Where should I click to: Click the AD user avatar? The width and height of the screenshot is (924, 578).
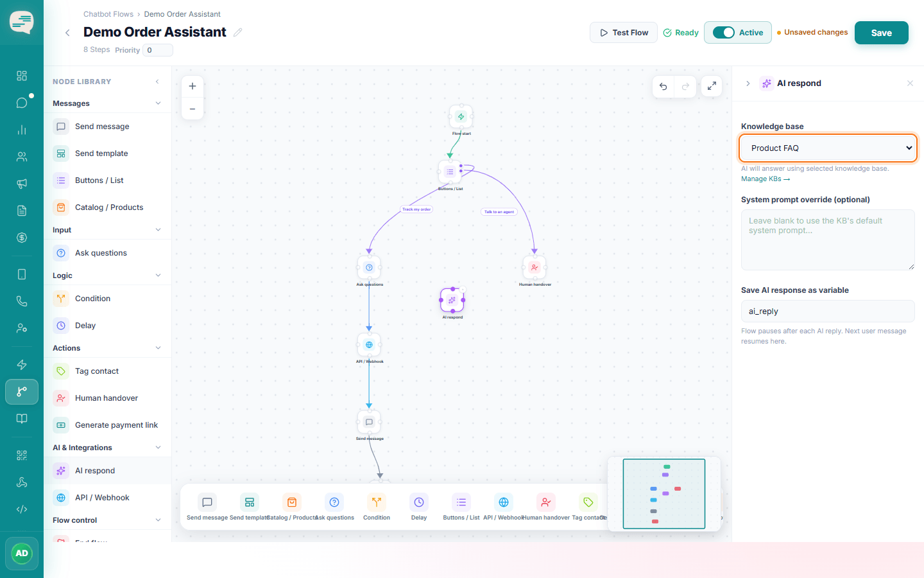[22, 554]
